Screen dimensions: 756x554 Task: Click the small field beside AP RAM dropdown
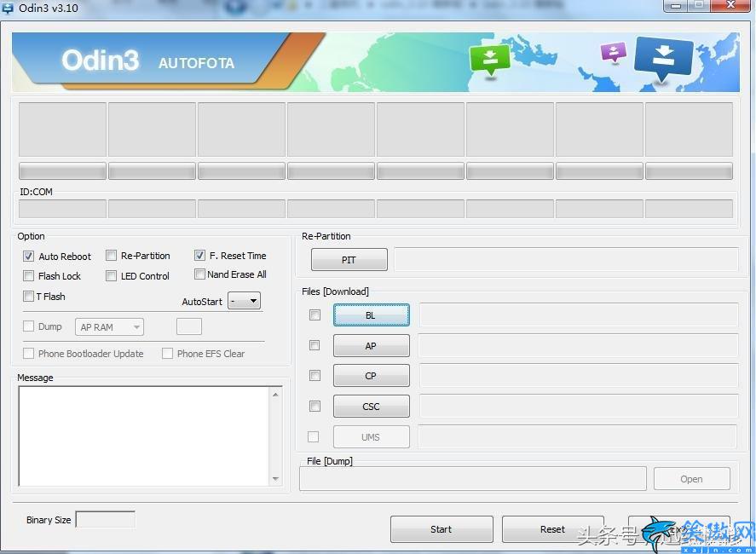(x=189, y=326)
